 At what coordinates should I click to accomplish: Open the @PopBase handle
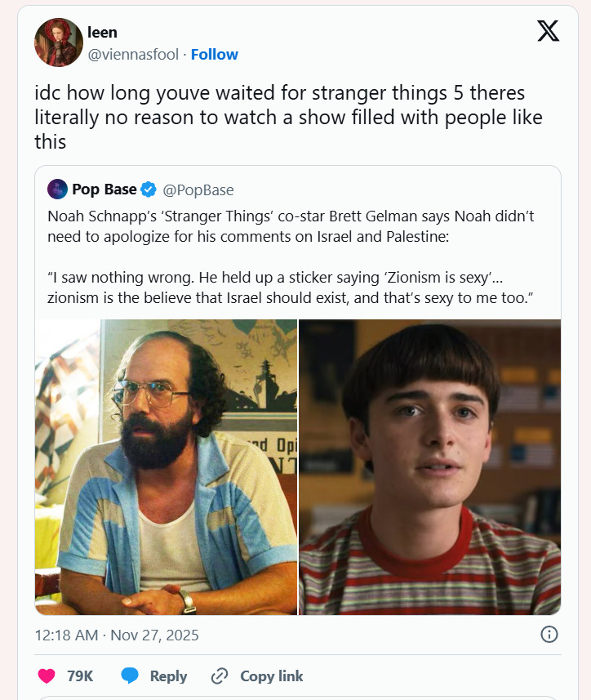point(198,189)
